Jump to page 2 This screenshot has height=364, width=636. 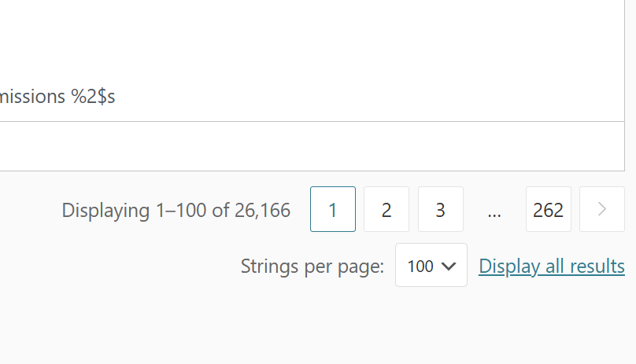(386, 209)
